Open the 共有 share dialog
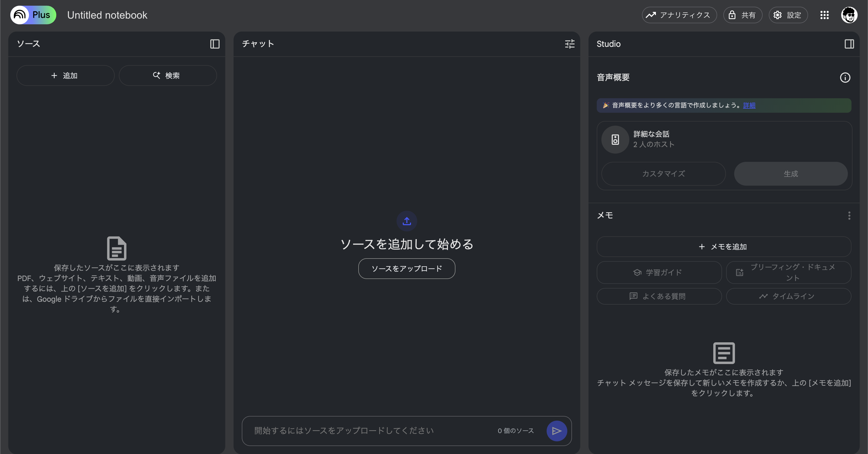Screen dimensions: 868x454 pos(742,15)
